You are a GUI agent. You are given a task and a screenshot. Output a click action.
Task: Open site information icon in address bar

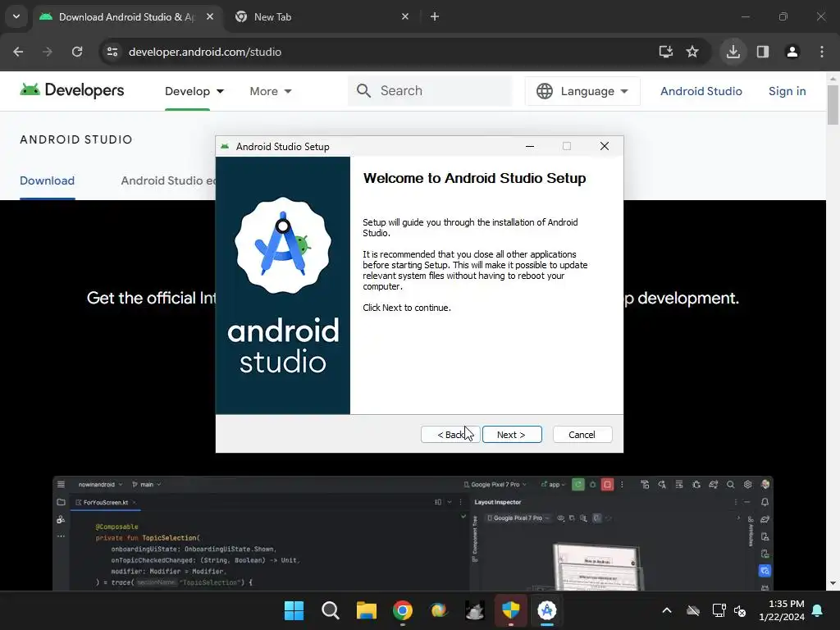112,52
